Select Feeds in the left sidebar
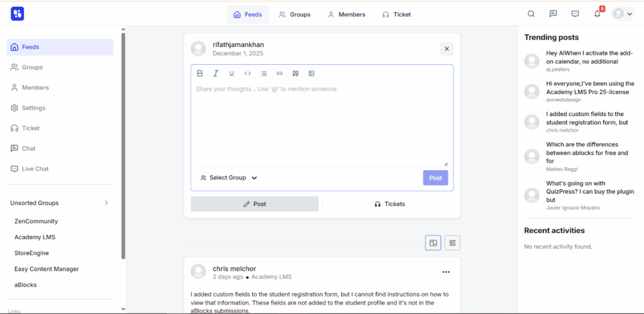This screenshot has width=644, height=314. 60,47
